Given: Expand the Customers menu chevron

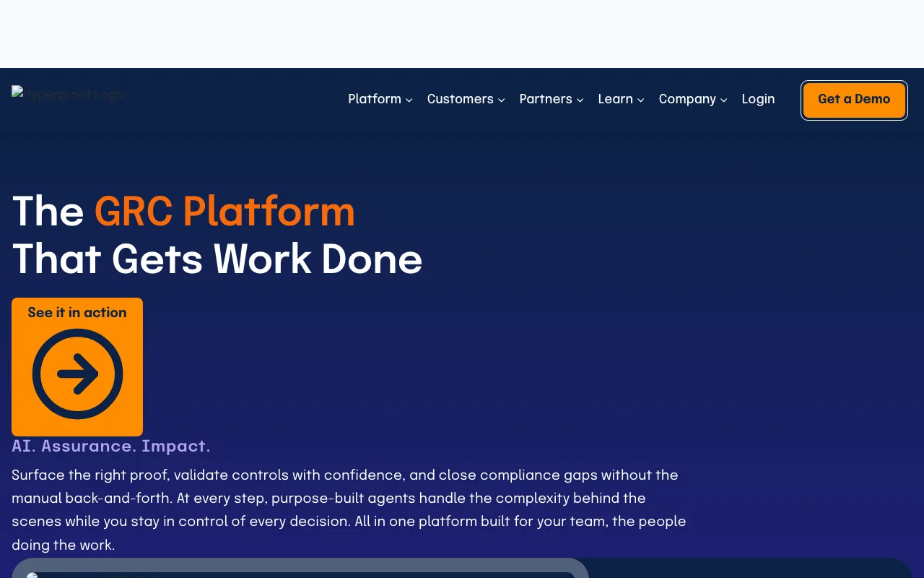Looking at the screenshot, I should click(501, 100).
